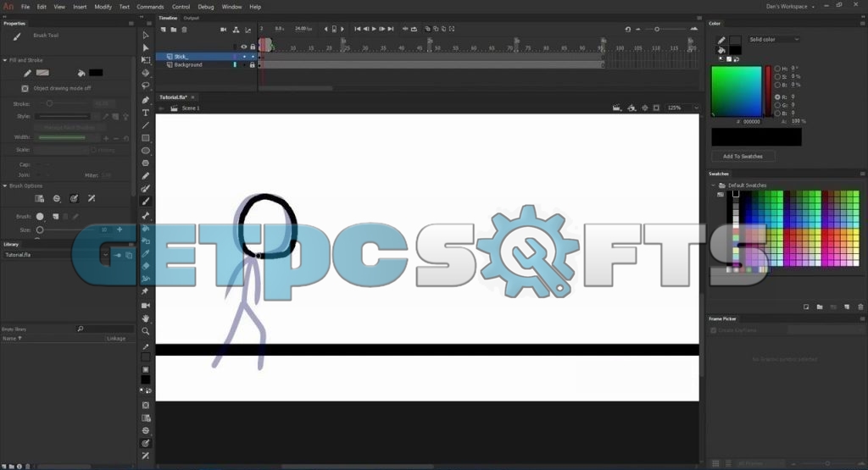The image size is (868, 470).
Task: Open the Control menu
Action: [x=181, y=7]
